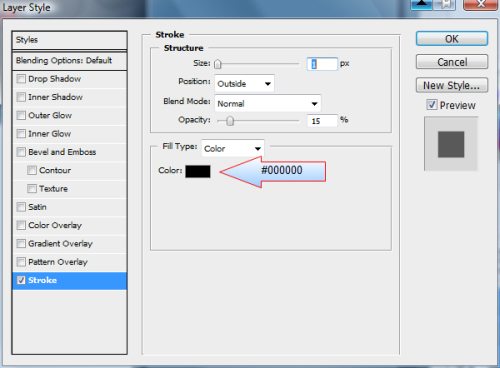The image size is (500, 368).
Task: Confirm with the OK button
Action: 452,39
